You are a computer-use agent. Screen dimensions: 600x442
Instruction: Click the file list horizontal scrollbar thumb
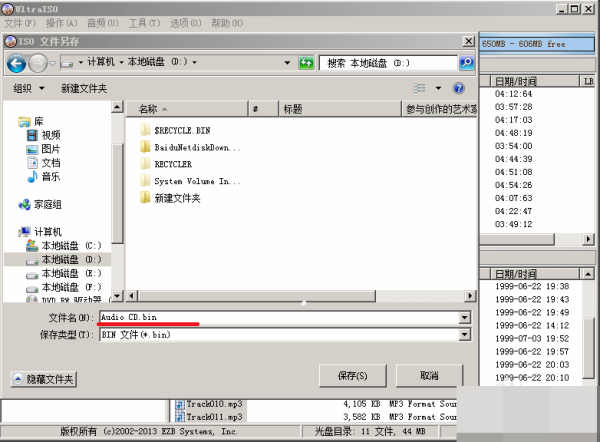256,295
